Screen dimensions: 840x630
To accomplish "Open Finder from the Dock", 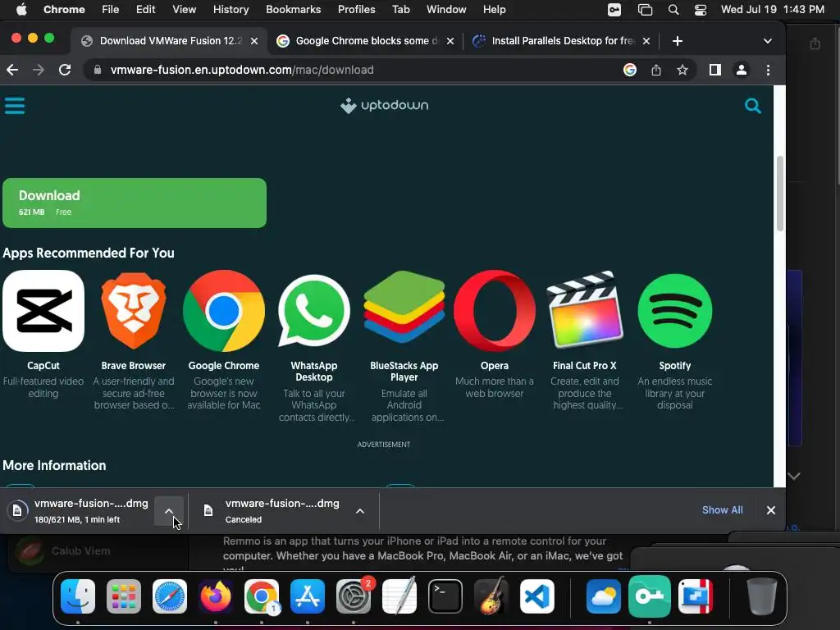I will (78, 596).
